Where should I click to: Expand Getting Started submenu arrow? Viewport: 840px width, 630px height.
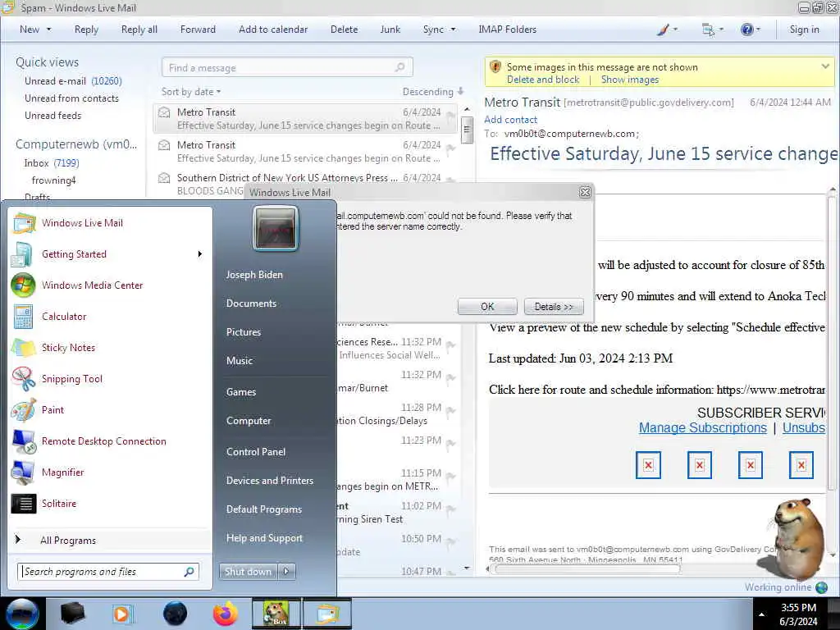(x=200, y=254)
